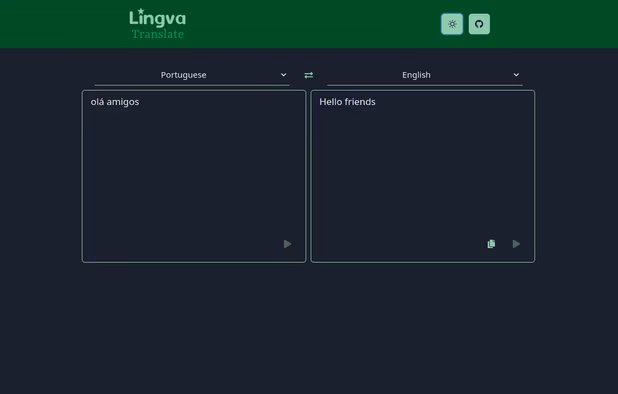Open the Portuguese source language dropdown
The height and width of the screenshot is (394, 618).
[192, 75]
